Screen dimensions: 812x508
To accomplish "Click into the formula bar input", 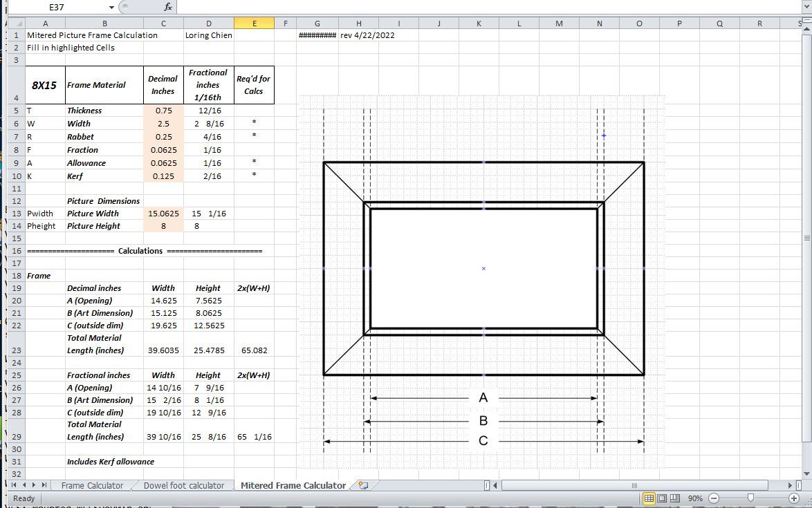I will [484, 7].
